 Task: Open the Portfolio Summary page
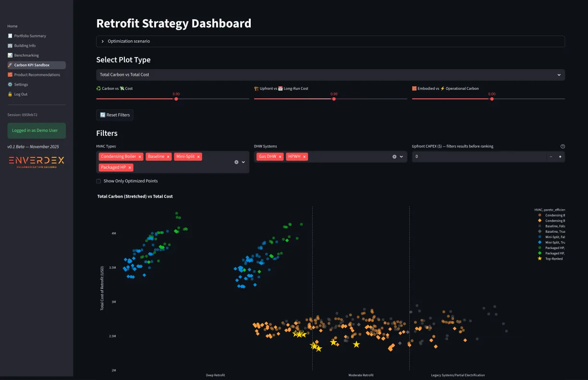[30, 36]
